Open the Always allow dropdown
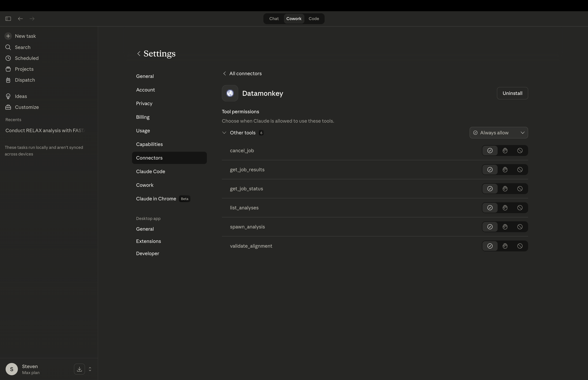 pyautogui.click(x=499, y=133)
